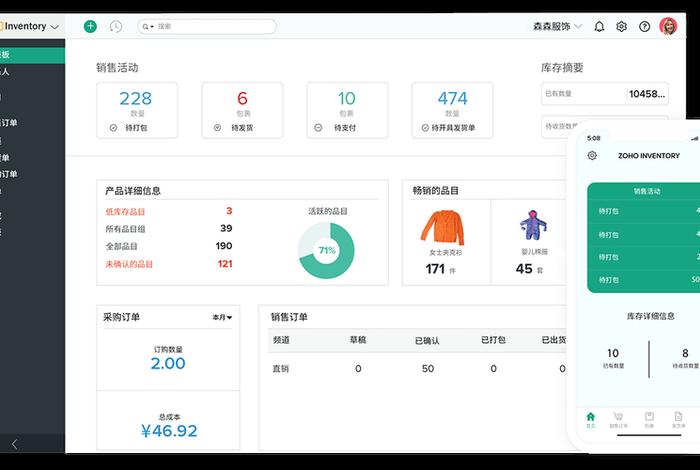Click the 50 cell under 已确认
This screenshot has width=700, height=470.
click(428, 369)
